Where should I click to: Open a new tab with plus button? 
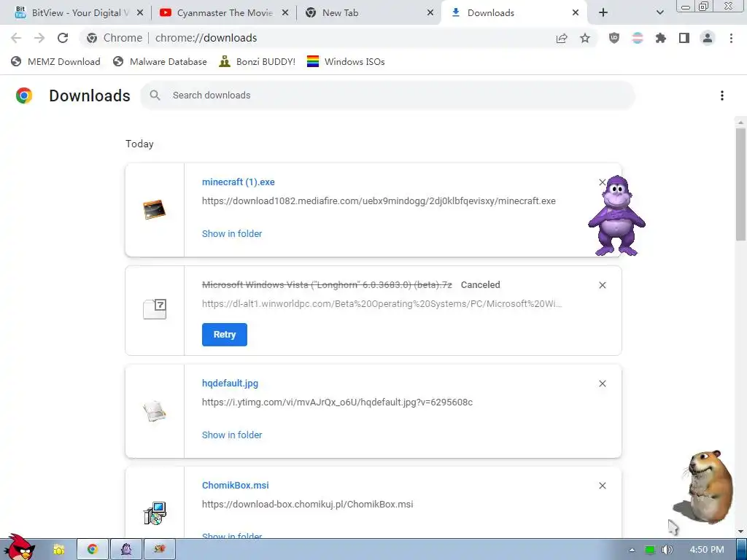click(603, 13)
